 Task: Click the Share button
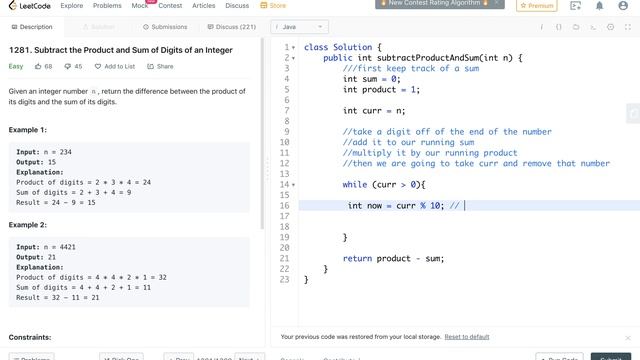tap(160, 66)
